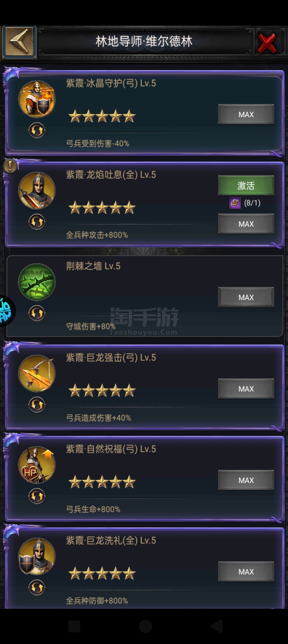
Task: Tap the floating blue side widget
Action: pyautogui.click(x=6, y=311)
